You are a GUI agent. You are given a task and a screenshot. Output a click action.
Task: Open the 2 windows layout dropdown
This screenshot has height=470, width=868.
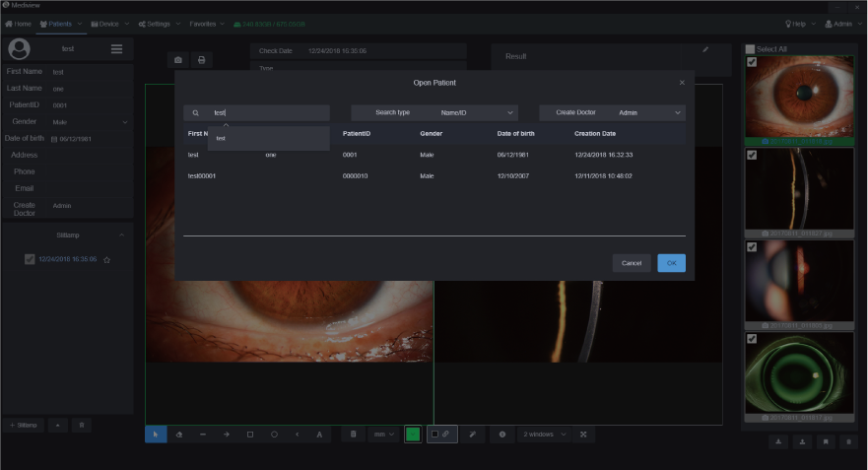point(545,435)
